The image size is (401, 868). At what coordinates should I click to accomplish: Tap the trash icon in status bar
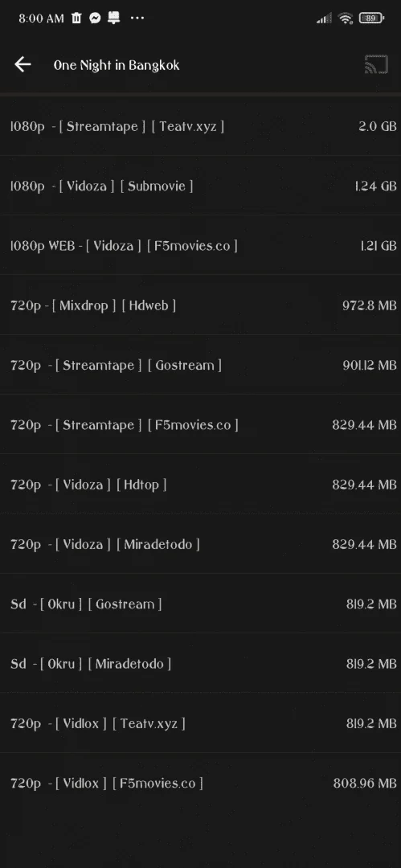pos(76,18)
